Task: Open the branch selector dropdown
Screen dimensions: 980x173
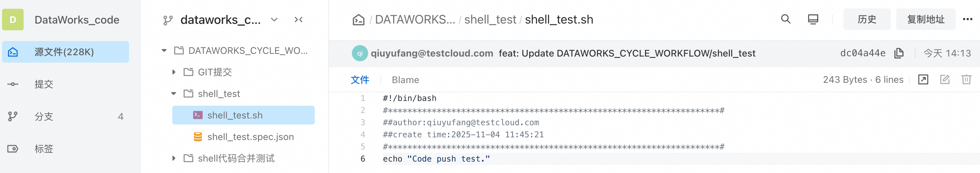Action: tap(274, 20)
